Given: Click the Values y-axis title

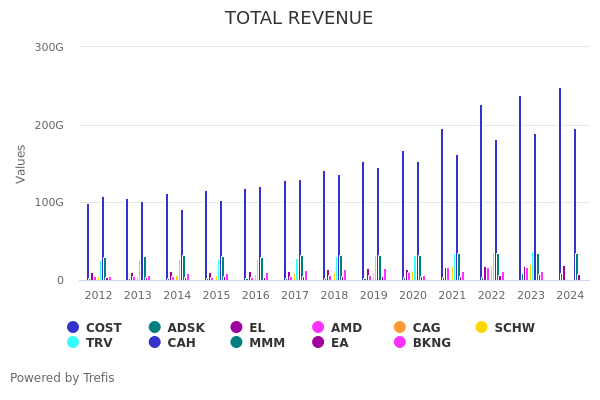Looking at the screenshot, I should (x=22, y=163).
